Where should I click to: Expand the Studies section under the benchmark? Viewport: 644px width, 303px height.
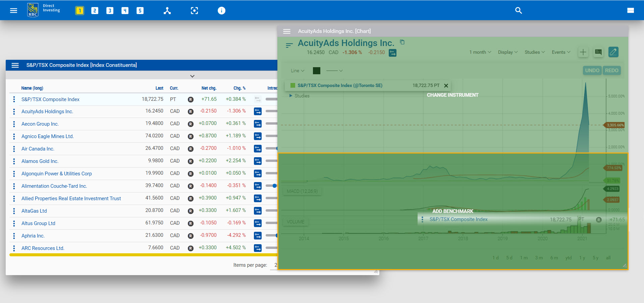(x=300, y=96)
